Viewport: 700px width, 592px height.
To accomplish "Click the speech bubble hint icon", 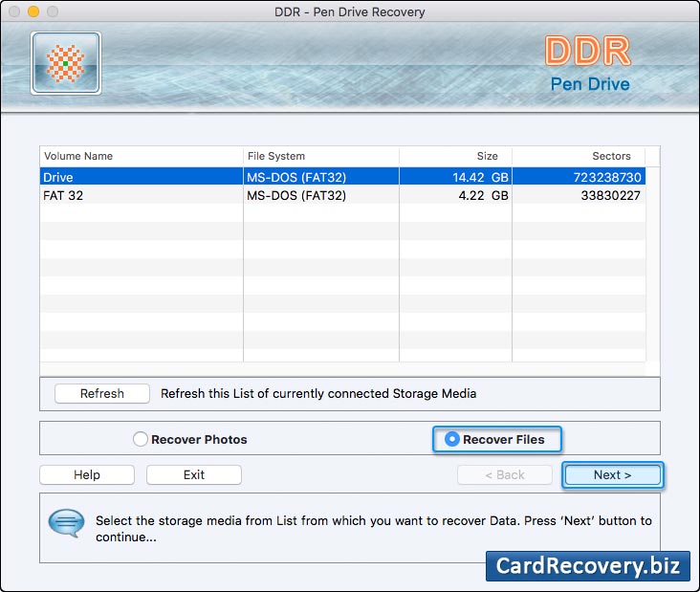I will click(x=66, y=523).
